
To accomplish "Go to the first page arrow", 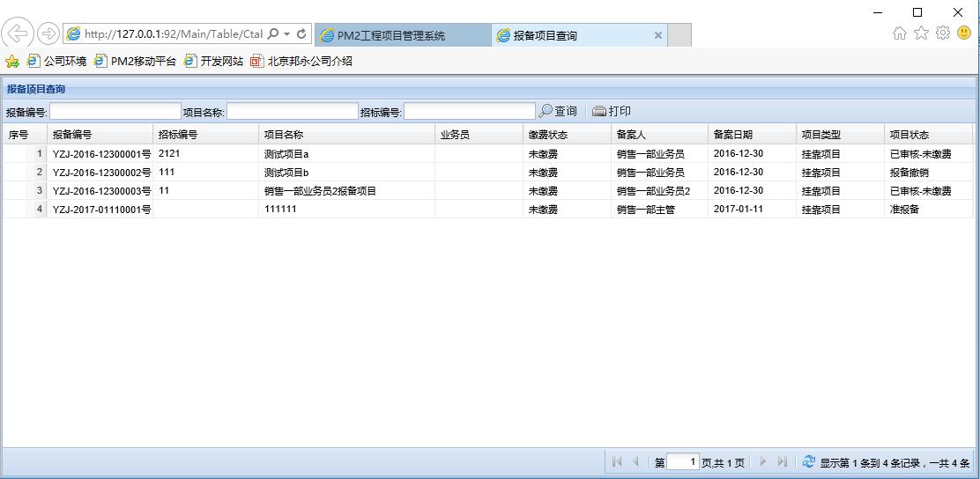I will coord(616,461).
